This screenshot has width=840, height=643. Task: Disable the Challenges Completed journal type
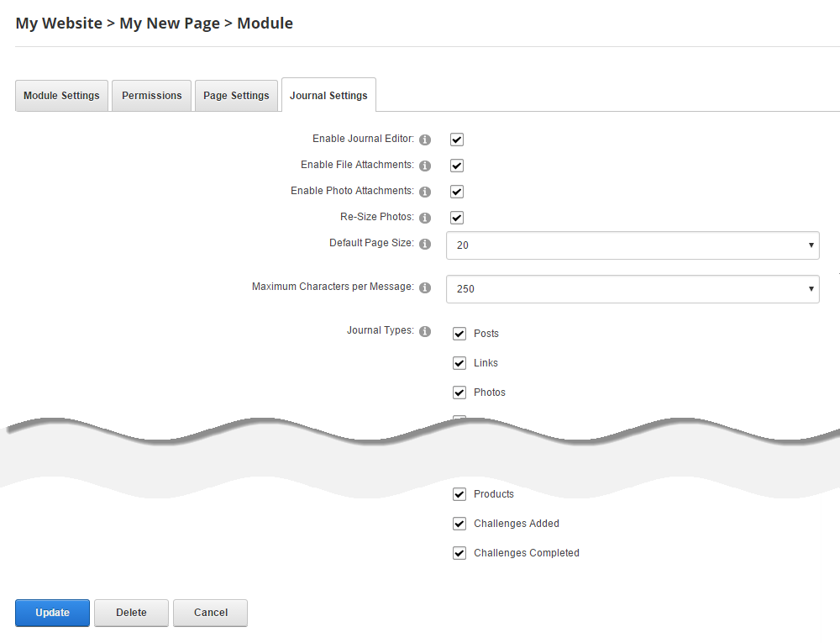click(459, 553)
